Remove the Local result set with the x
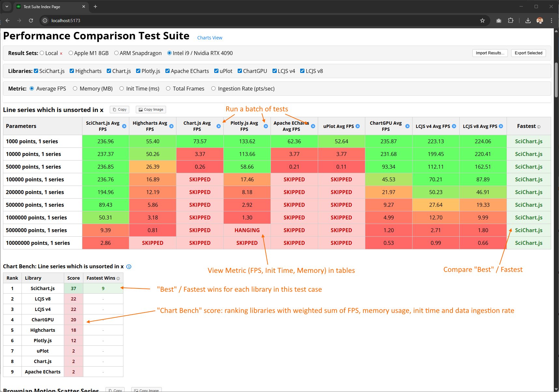559x392 pixels. tap(61, 53)
